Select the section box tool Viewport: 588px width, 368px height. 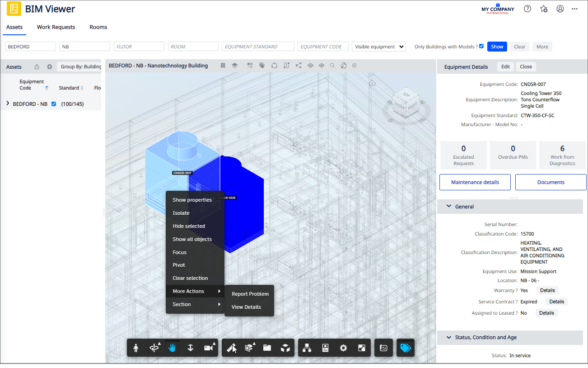(x=250, y=348)
